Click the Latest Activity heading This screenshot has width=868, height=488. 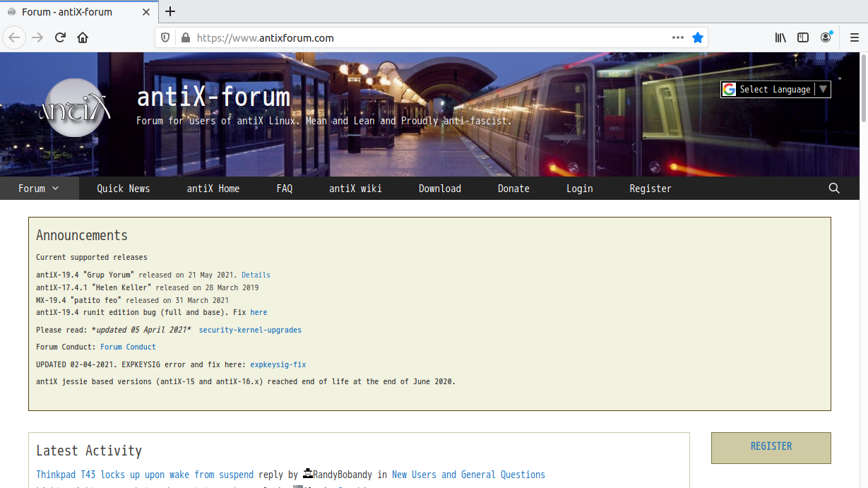pyautogui.click(x=89, y=451)
